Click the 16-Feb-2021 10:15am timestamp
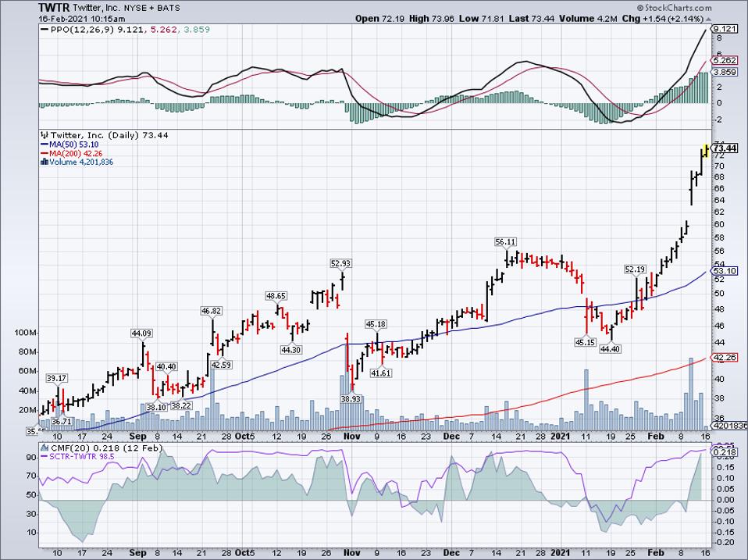The image size is (748, 560). click(82, 19)
